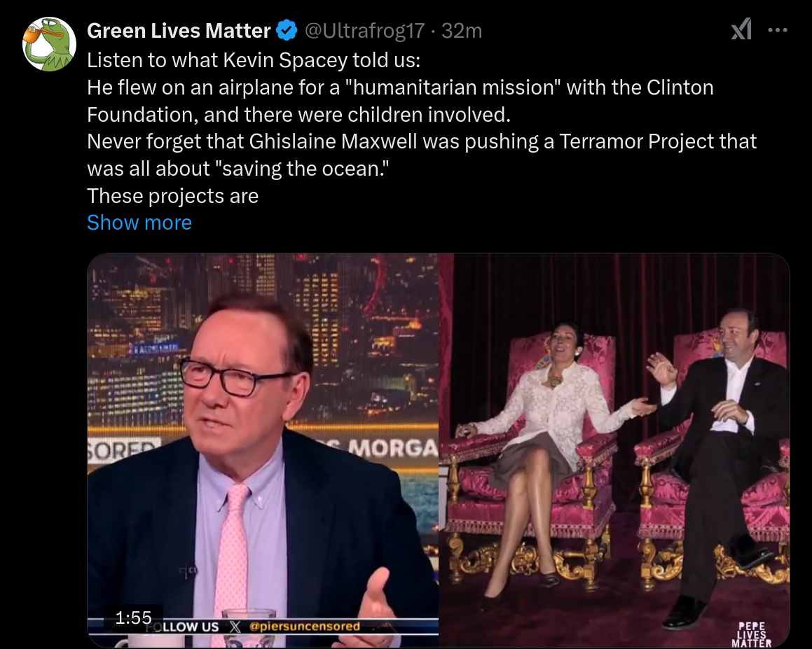The height and width of the screenshot is (649, 812).
Task: Click the @piersuncensored text in video
Action: tap(305, 626)
